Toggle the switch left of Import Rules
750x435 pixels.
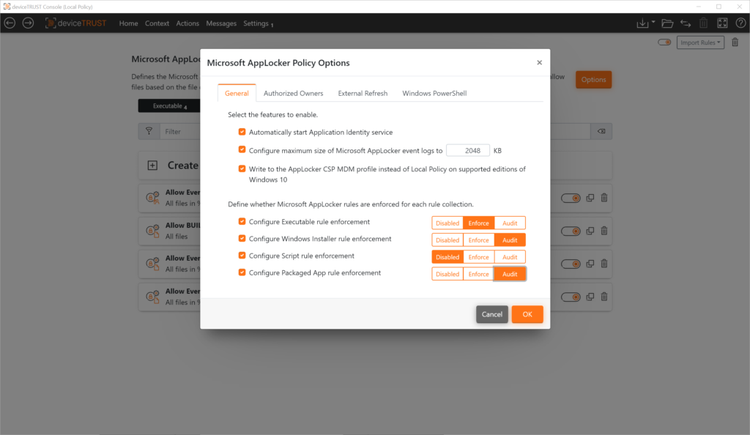[x=664, y=42]
